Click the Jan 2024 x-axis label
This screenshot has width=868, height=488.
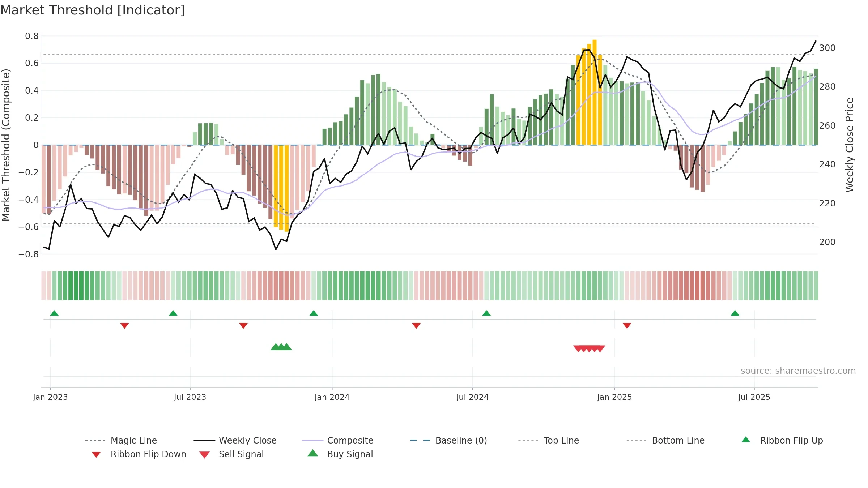click(332, 397)
